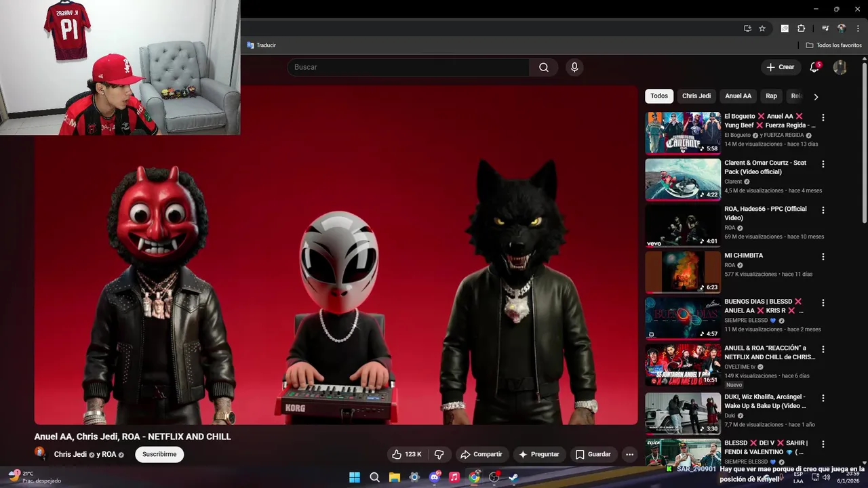
Task: Click the YouTube page vertical scrollbar
Action: [x=865, y=142]
